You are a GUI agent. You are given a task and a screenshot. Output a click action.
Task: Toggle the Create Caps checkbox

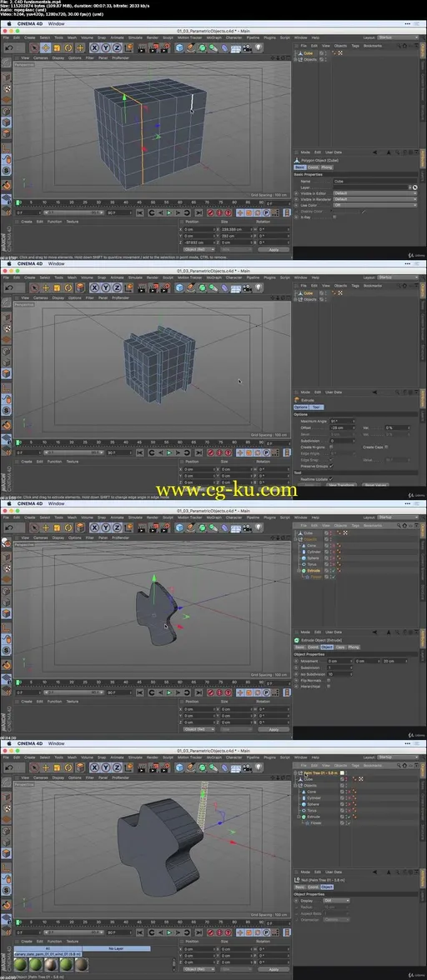(386, 447)
